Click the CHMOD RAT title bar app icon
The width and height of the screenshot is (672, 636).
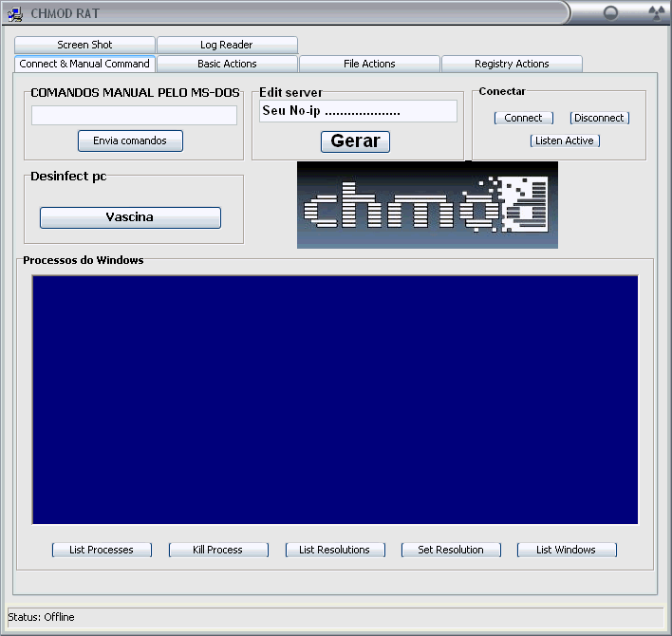[15, 13]
